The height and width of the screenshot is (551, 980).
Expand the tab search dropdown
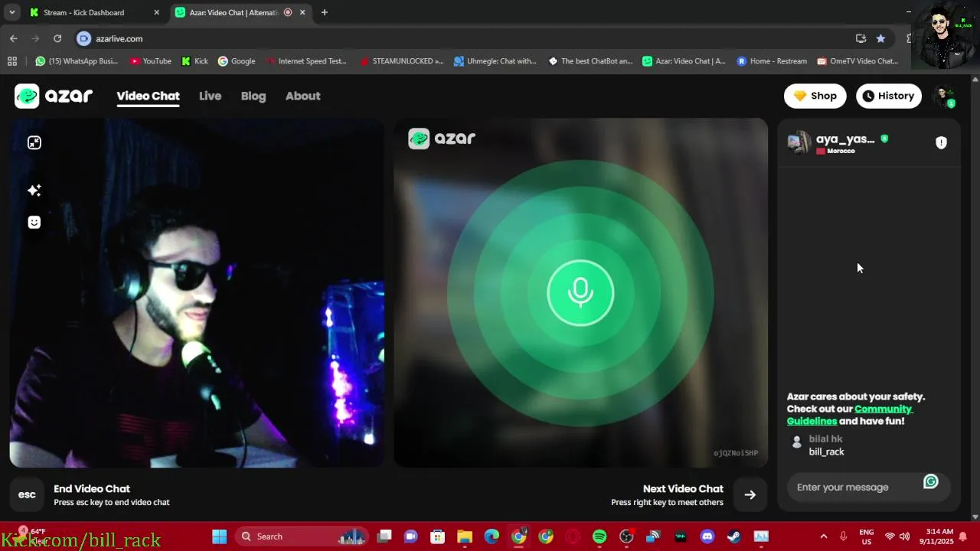[11, 12]
